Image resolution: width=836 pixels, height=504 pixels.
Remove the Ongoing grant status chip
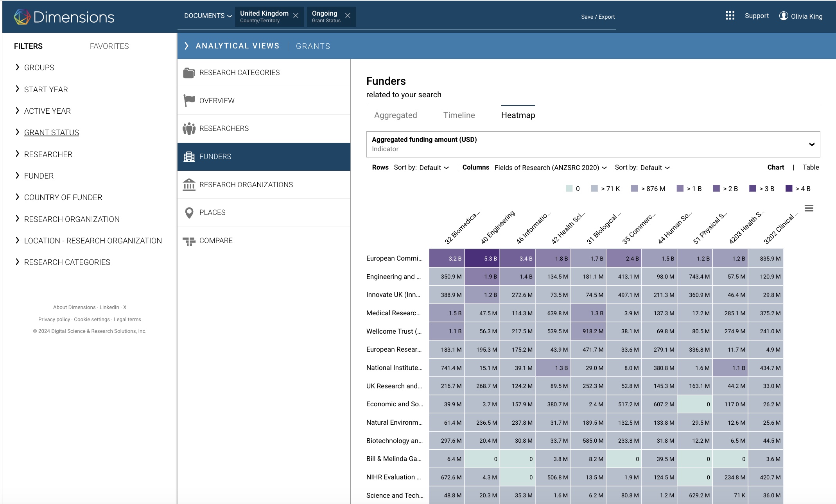click(x=348, y=16)
